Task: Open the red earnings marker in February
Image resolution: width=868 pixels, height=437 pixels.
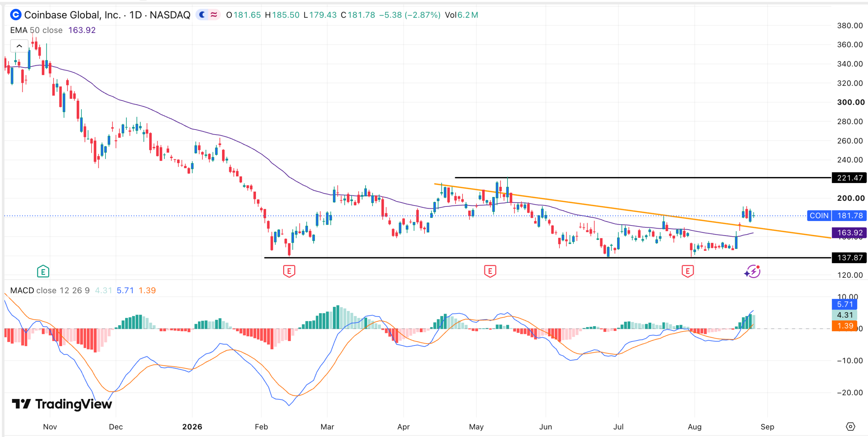Action: point(289,271)
